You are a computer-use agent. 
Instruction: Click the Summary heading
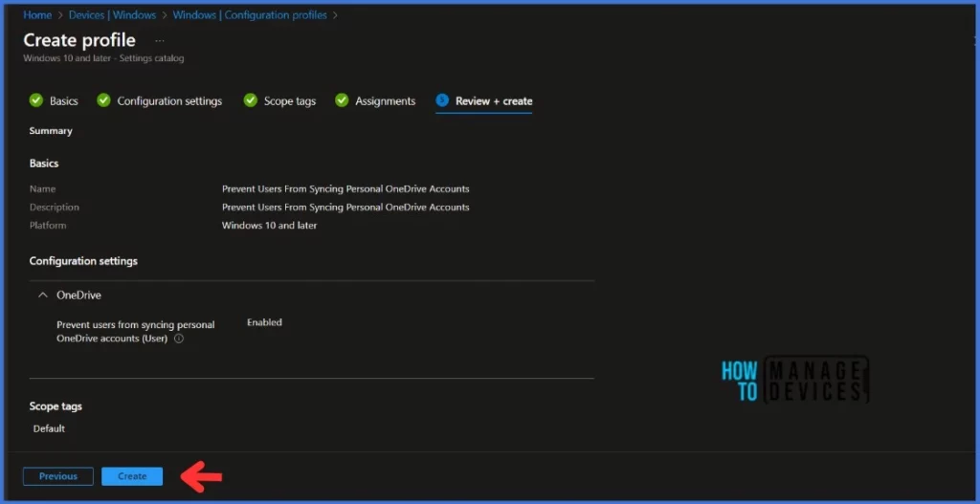point(51,130)
